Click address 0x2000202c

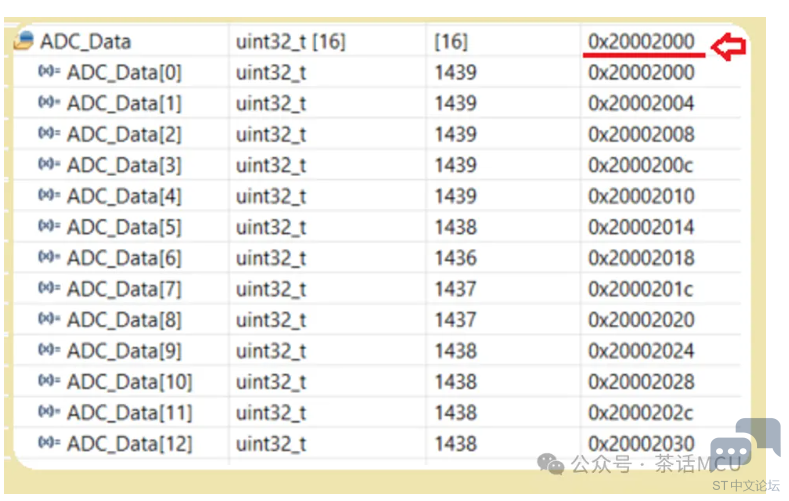(641, 413)
